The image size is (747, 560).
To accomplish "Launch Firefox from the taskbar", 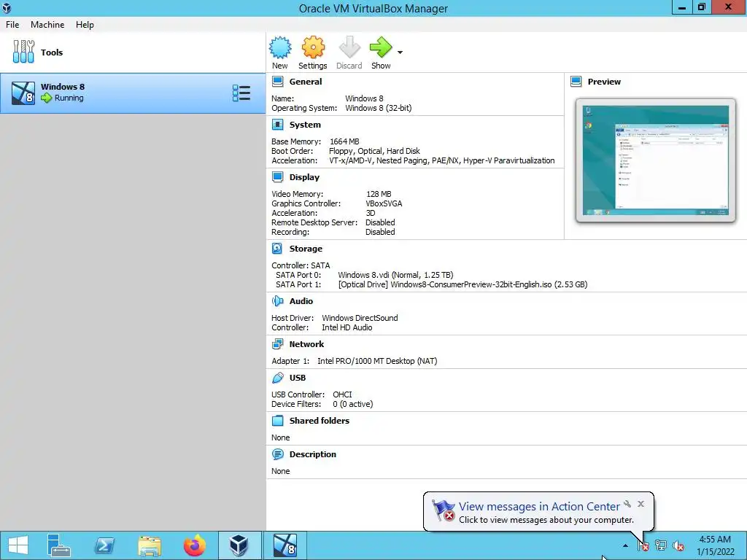I will (195, 545).
